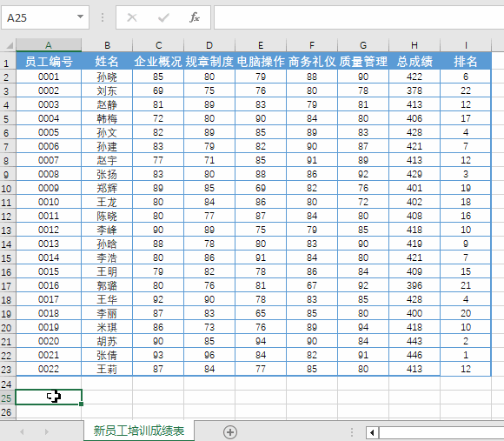The width and height of the screenshot is (504, 441).
Task: Click the formula bar options dots handle
Action: tap(103, 17)
